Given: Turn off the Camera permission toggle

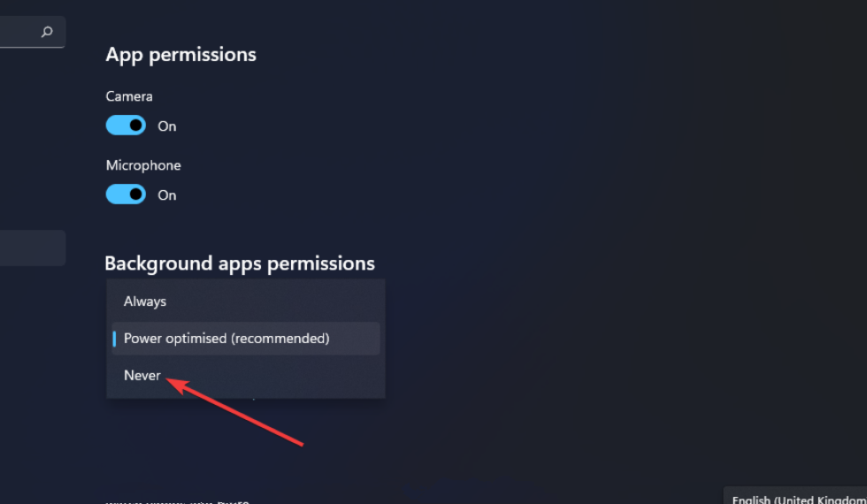Looking at the screenshot, I should coord(126,126).
